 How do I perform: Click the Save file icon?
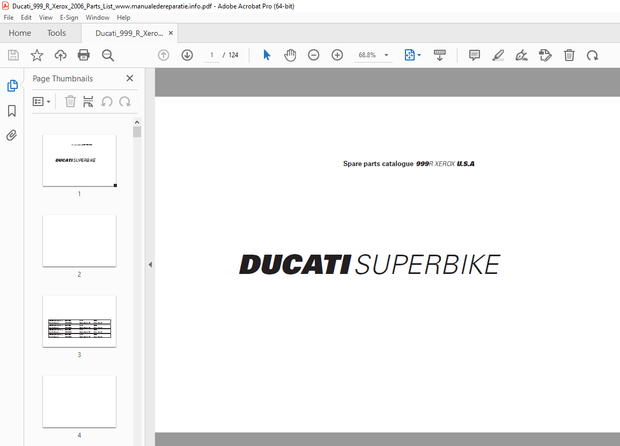[x=13, y=55]
